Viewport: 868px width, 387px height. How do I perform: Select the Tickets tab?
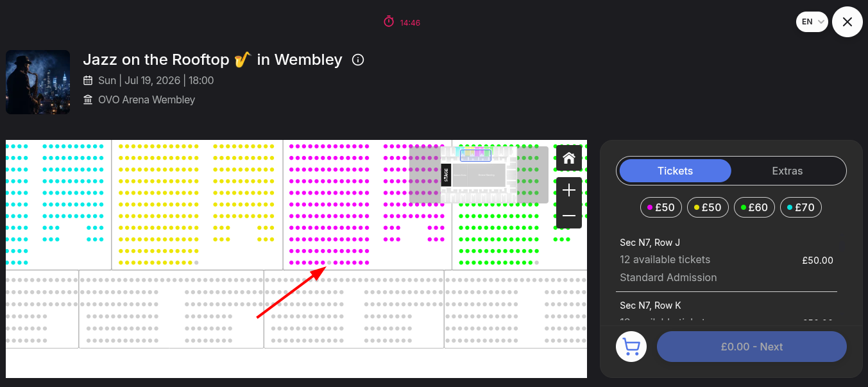(675, 171)
